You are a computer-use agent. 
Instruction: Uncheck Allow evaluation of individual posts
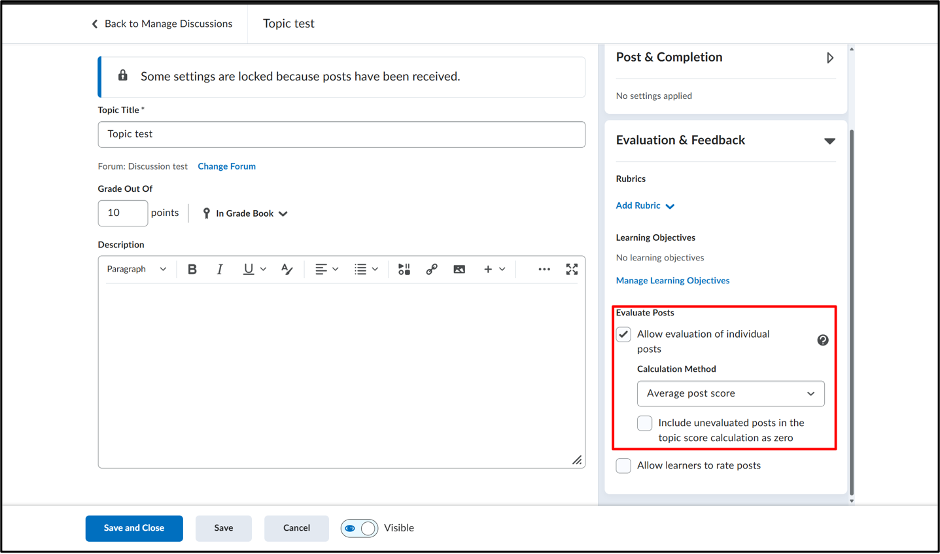623,335
